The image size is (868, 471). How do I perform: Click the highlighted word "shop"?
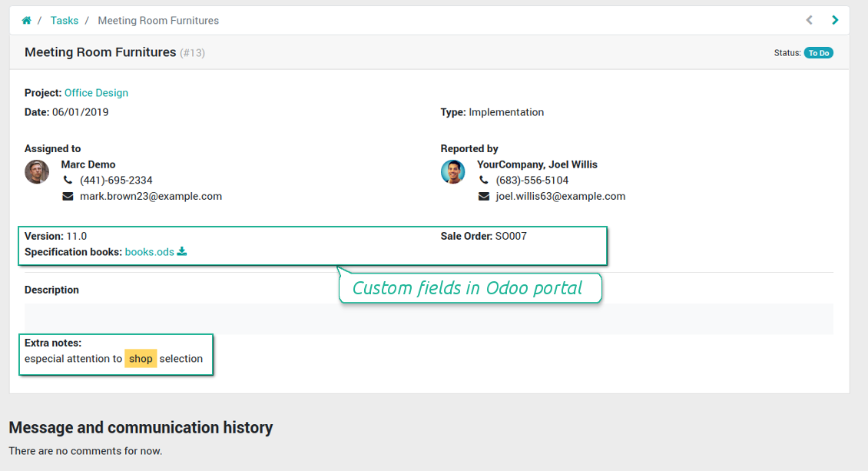[141, 359]
